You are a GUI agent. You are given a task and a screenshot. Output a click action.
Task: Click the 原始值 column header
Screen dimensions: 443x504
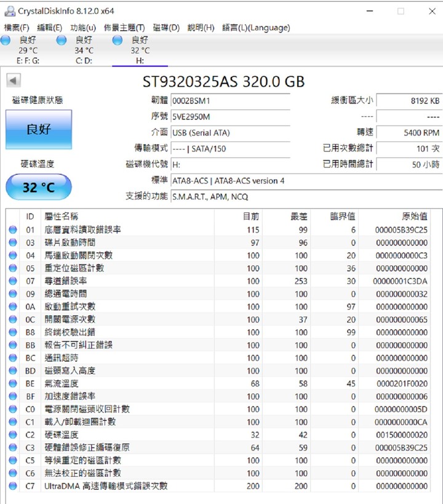395,217
